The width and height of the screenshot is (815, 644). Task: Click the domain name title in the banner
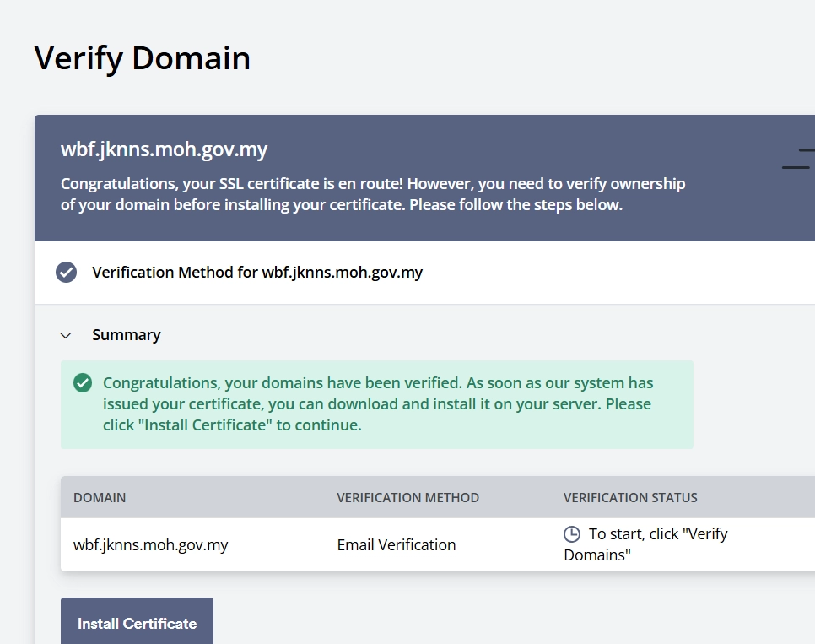(x=164, y=150)
